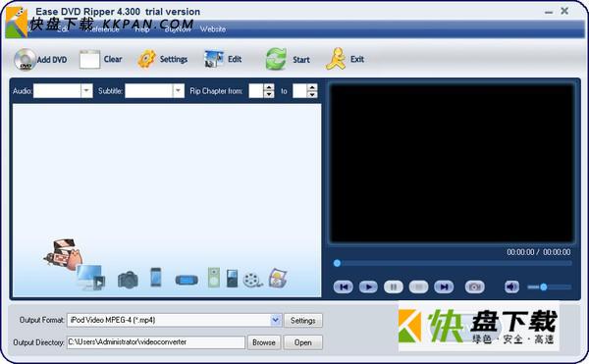Click the Open output folder button

pos(303,342)
